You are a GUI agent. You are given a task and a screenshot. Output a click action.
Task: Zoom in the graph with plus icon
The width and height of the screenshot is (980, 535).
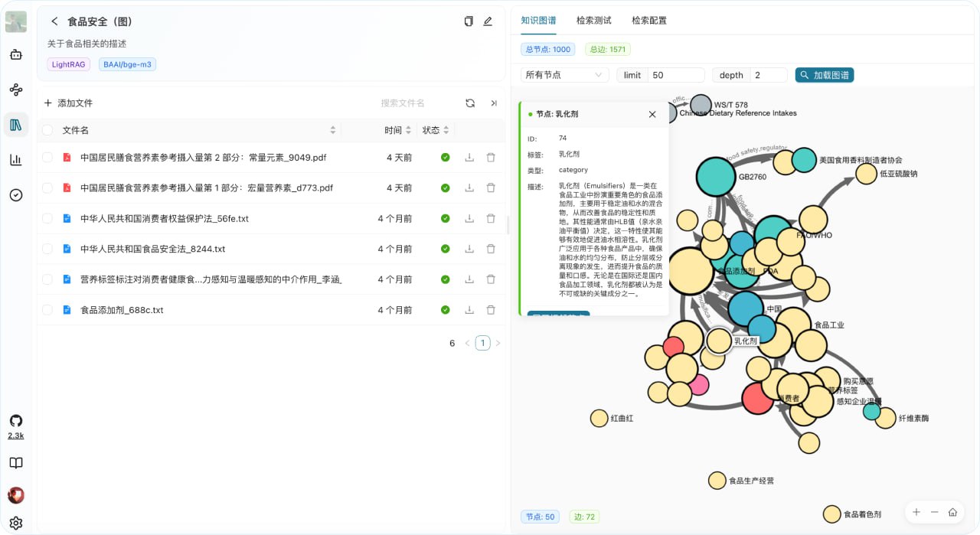coord(916,512)
